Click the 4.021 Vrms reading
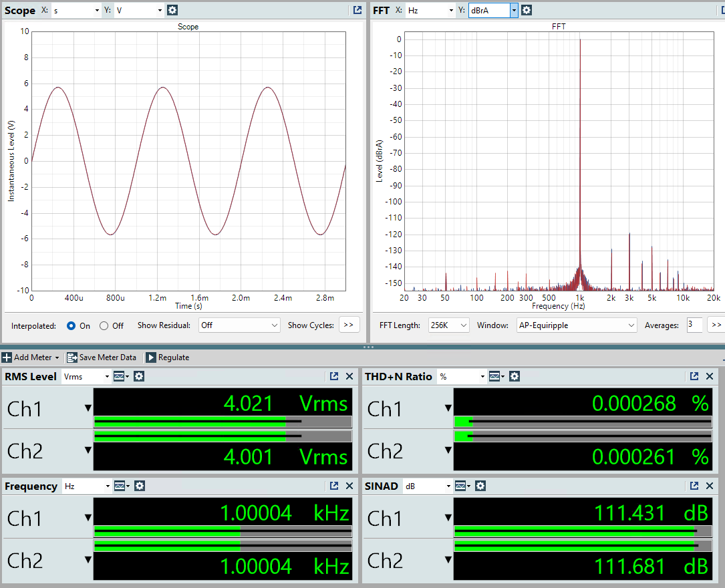725x588 pixels. pyautogui.click(x=285, y=404)
